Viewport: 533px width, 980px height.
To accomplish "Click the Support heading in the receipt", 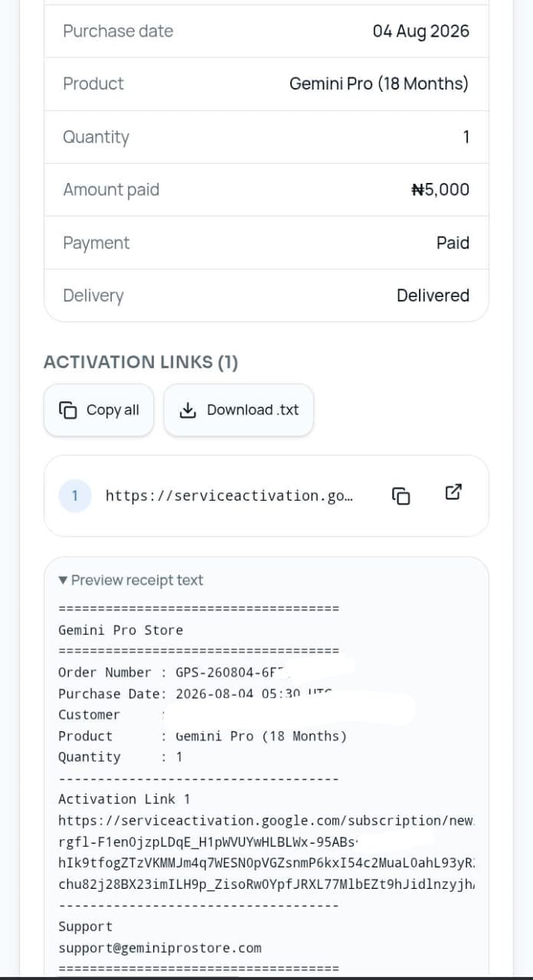I will pyautogui.click(x=85, y=926).
